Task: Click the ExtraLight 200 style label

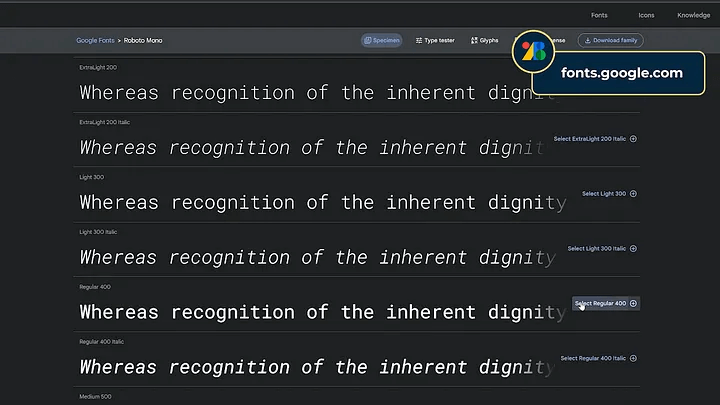Action: [x=98, y=68]
